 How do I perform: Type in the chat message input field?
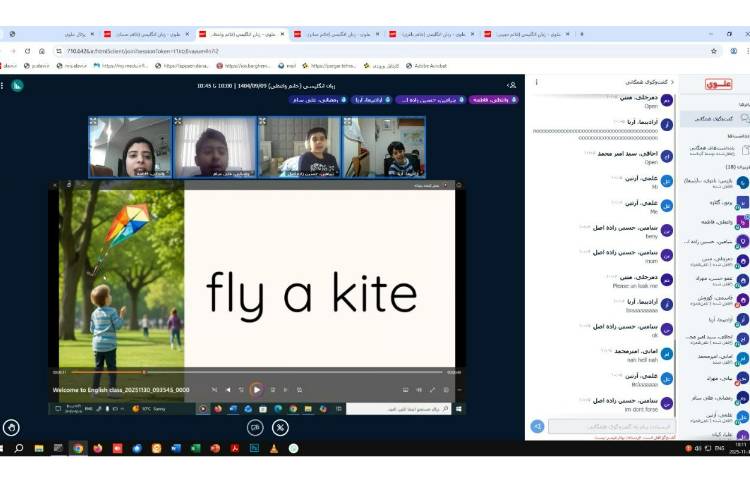pos(610,426)
